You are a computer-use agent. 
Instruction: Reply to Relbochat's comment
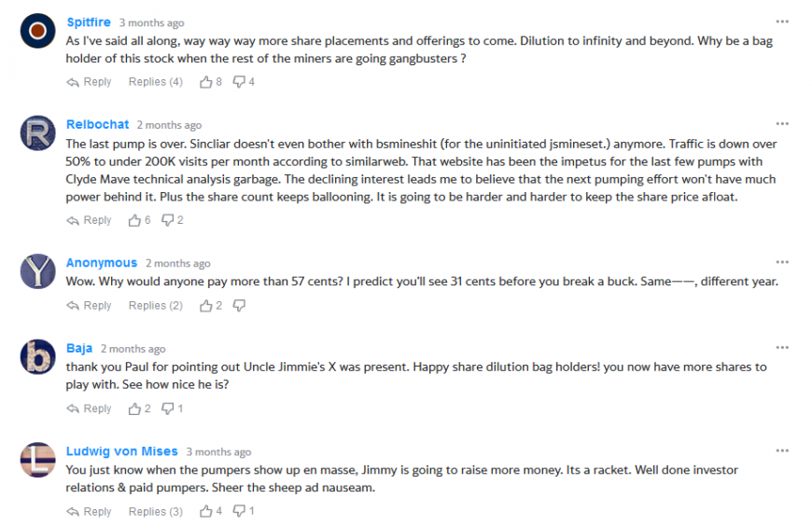tap(90, 220)
